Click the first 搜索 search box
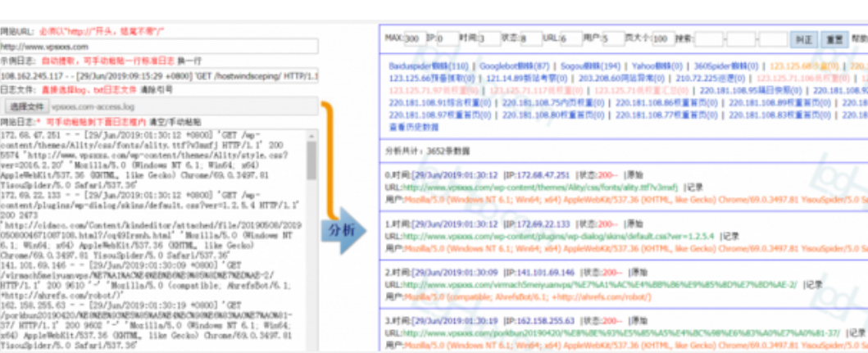The width and height of the screenshot is (868, 353). pos(710,38)
